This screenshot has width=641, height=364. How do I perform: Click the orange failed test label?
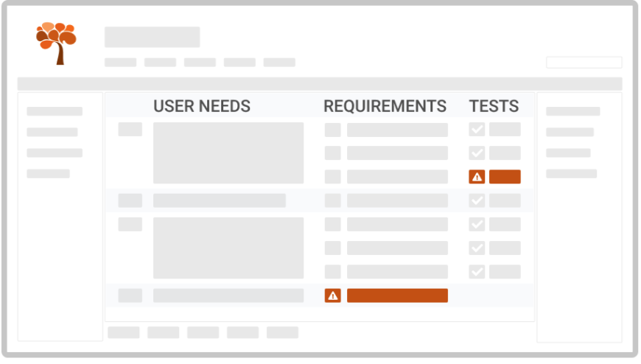click(505, 177)
